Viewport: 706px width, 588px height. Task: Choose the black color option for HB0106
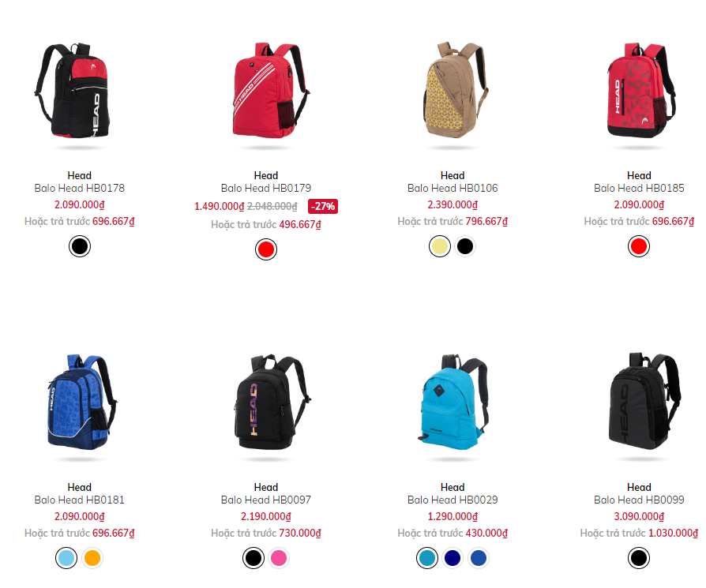[x=465, y=246]
